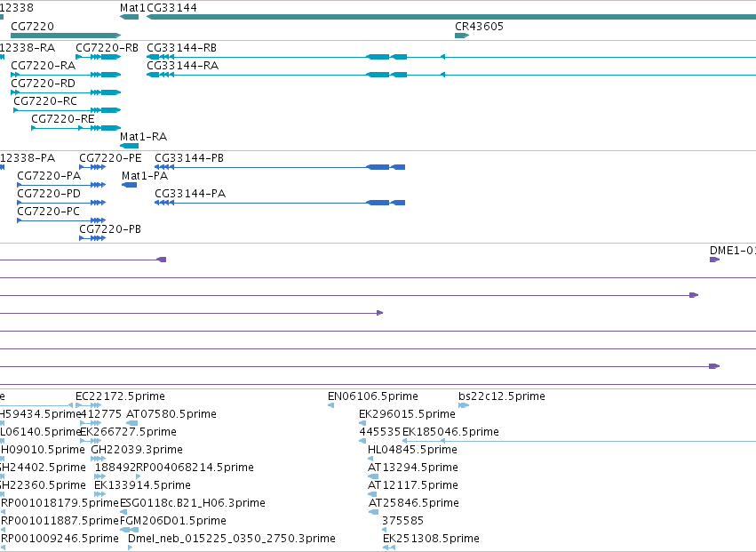The height and width of the screenshot is (552, 756).
Task: Select transcript CG33144-RA
Action: coord(183,66)
